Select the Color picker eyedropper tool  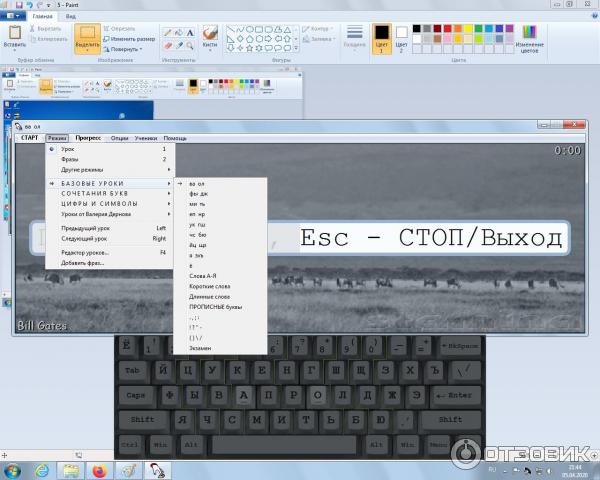(179, 46)
